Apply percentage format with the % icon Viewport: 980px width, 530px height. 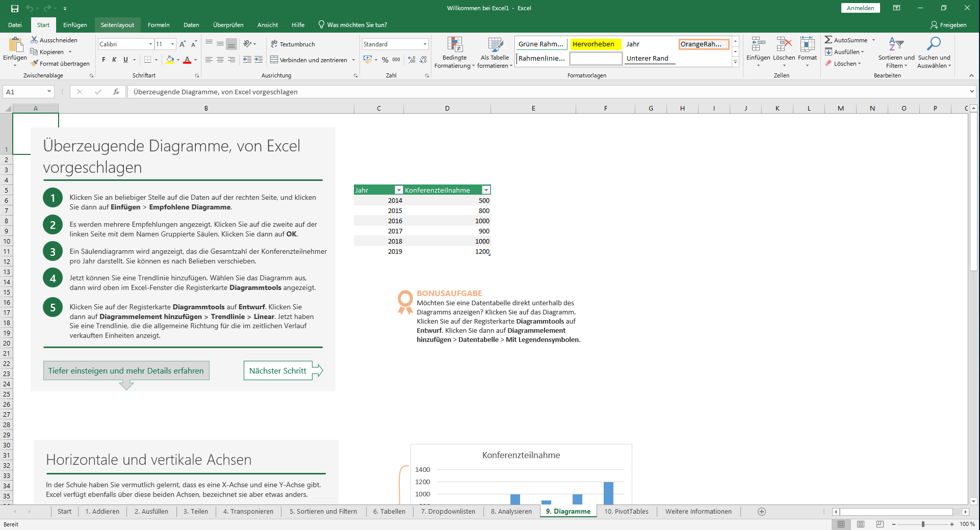385,60
